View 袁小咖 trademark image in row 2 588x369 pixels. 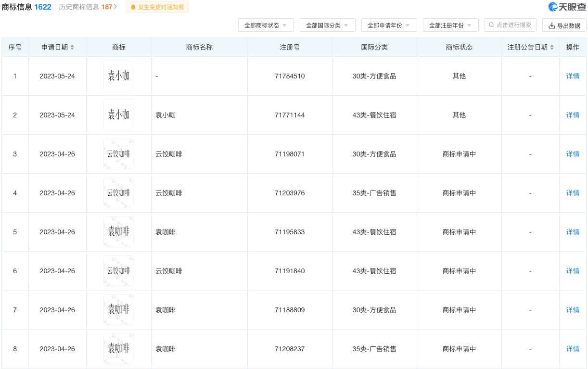(119, 115)
